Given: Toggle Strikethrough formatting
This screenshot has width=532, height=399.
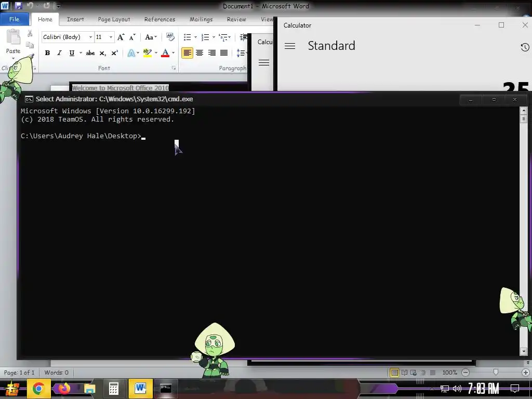Looking at the screenshot, I should pyautogui.click(x=90, y=53).
